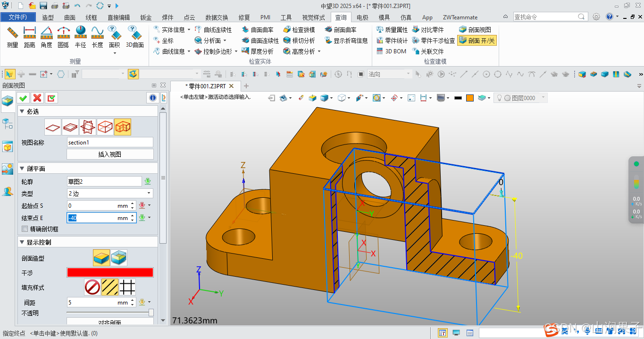This screenshot has height=339, width=644.
Task: Select the second 剖面造型 display option
Action: [x=118, y=258]
